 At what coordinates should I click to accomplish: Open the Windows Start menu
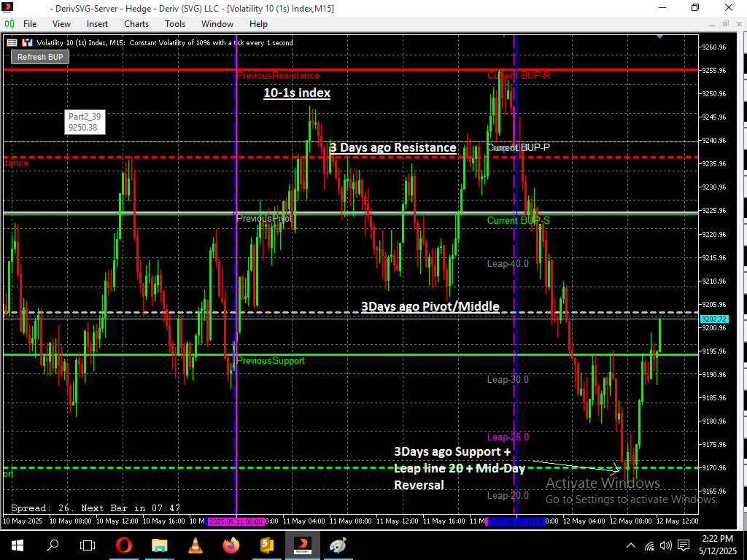point(18,545)
